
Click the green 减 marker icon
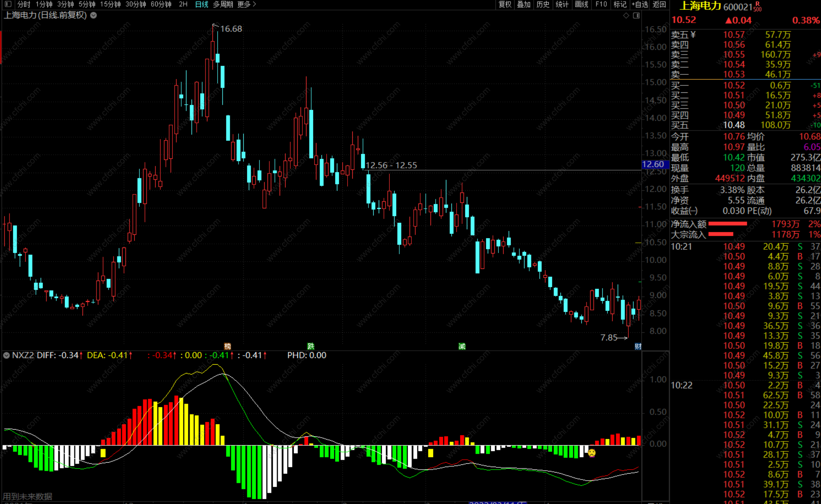pyautogui.click(x=462, y=346)
